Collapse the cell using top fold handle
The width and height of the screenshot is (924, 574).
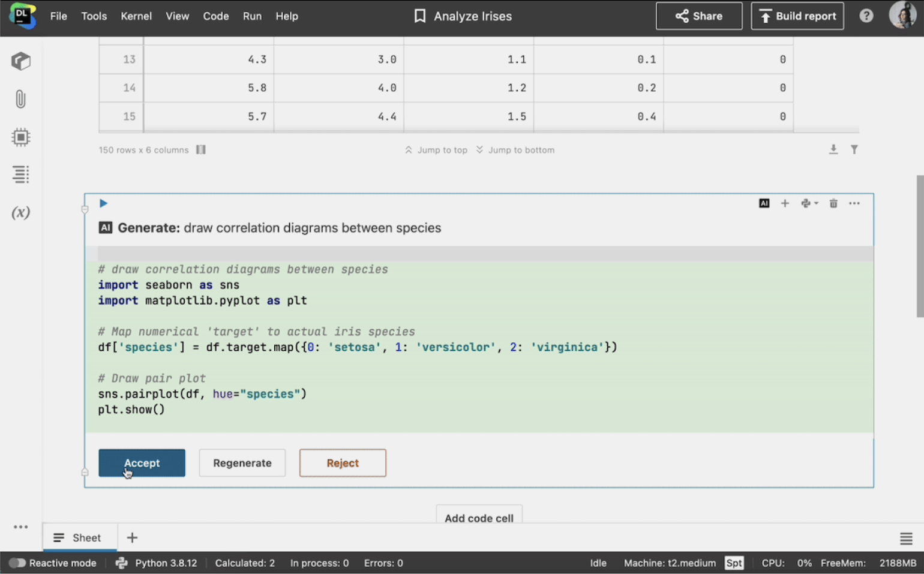pyautogui.click(x=85, y=209)
